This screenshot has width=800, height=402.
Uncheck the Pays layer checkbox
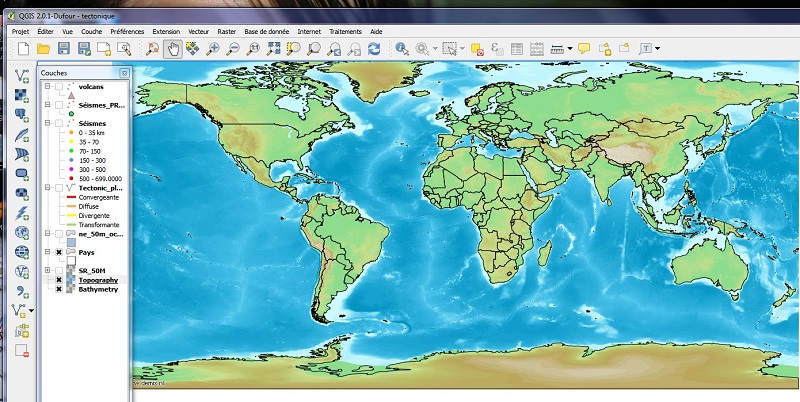coord(59,253)
